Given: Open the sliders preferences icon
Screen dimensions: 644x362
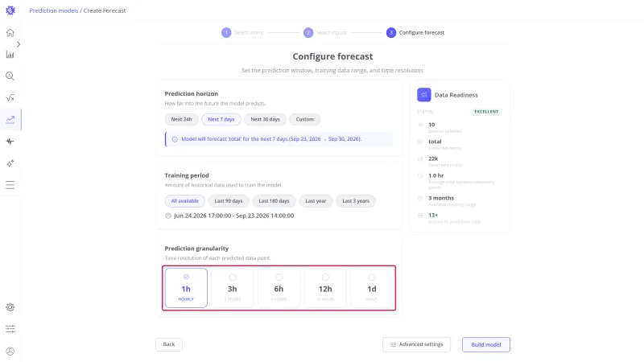Looking at the screenshot, I should pos(10,329).
